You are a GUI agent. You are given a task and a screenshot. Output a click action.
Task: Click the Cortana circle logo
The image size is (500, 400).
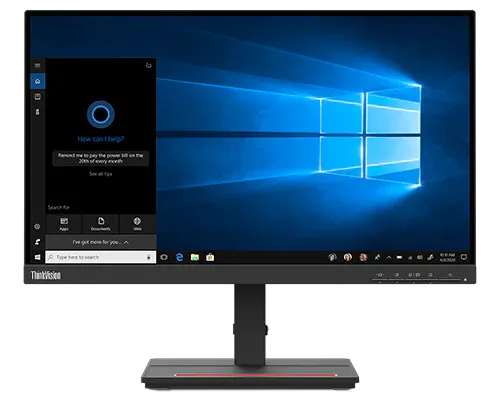[x=101, y=114]
